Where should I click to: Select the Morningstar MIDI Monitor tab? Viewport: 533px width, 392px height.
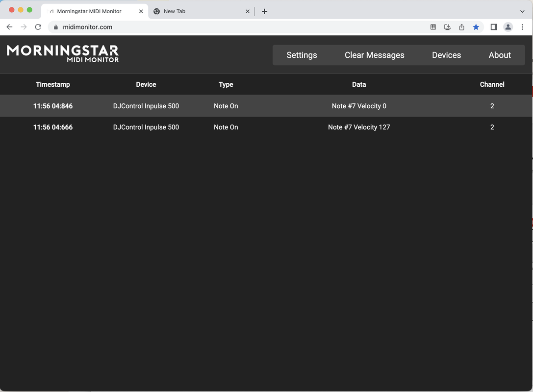tap(95, 11)
